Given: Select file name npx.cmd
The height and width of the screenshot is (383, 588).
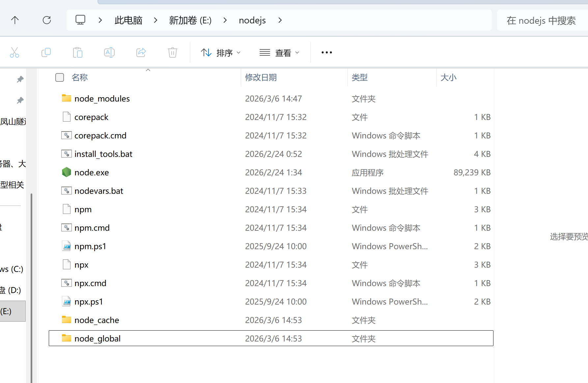Looking at the screenshot, I should point(90,283).
